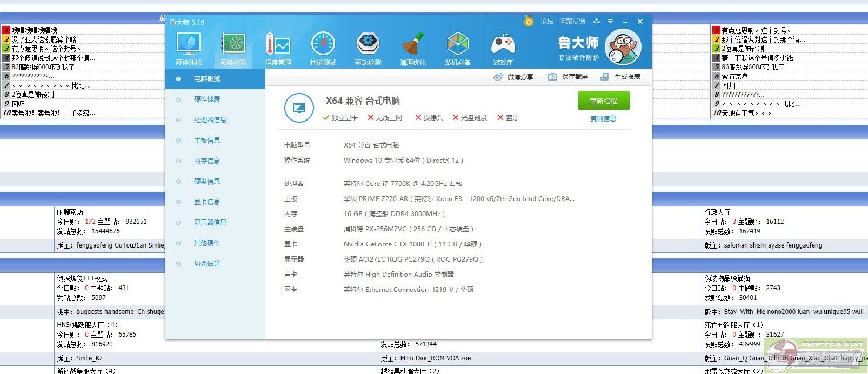The height and width of the screenshot is (374, 868).
Task: Click the Lu Dashi mascot avatar
Action: pos(623,48)
